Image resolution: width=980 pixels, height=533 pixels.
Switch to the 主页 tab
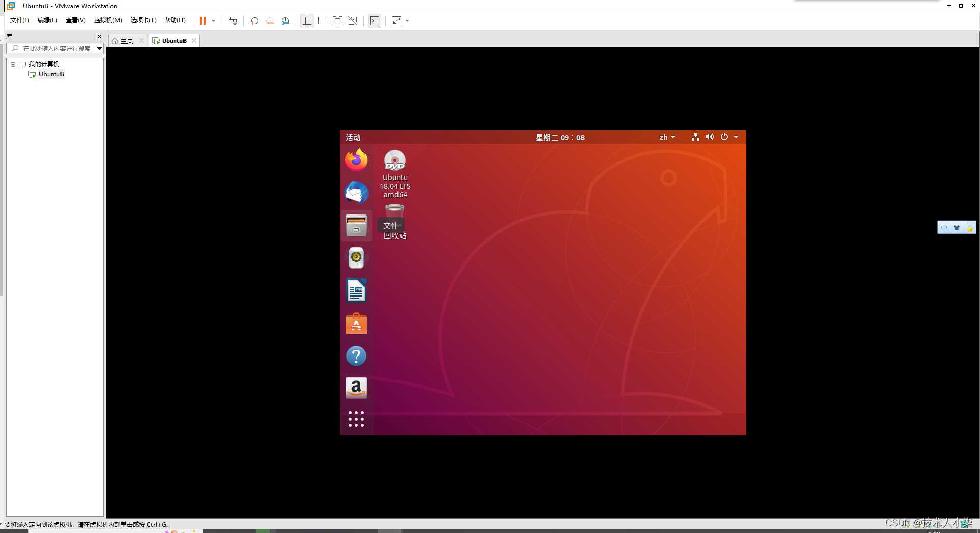coord(127,41)
